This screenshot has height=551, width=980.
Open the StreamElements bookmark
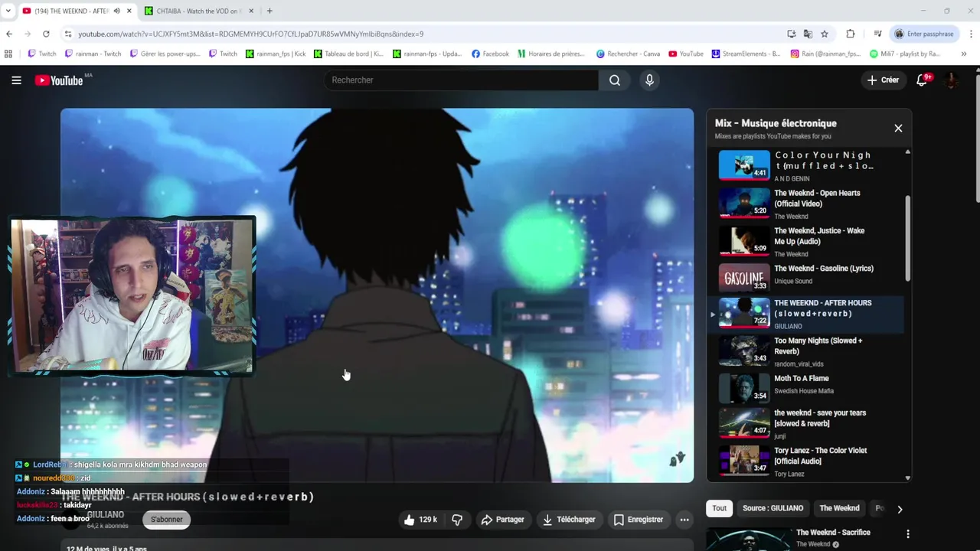coord(746,54)
